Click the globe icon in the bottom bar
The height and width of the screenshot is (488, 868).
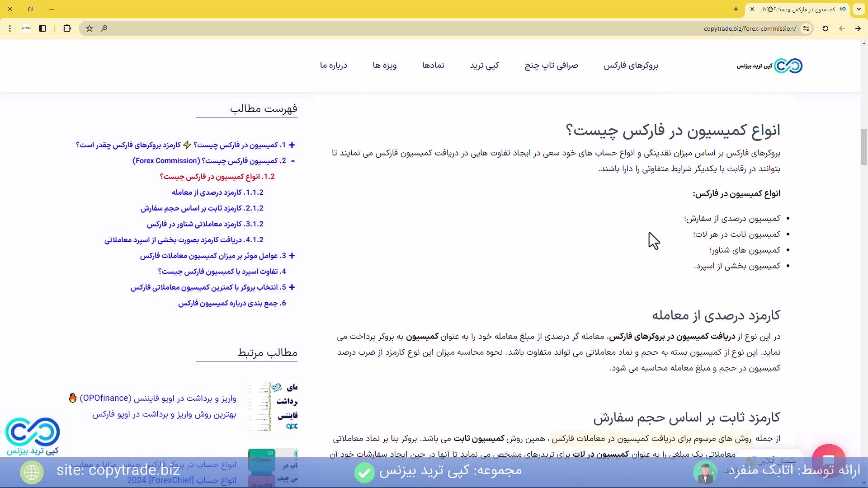tap(31, 472)
